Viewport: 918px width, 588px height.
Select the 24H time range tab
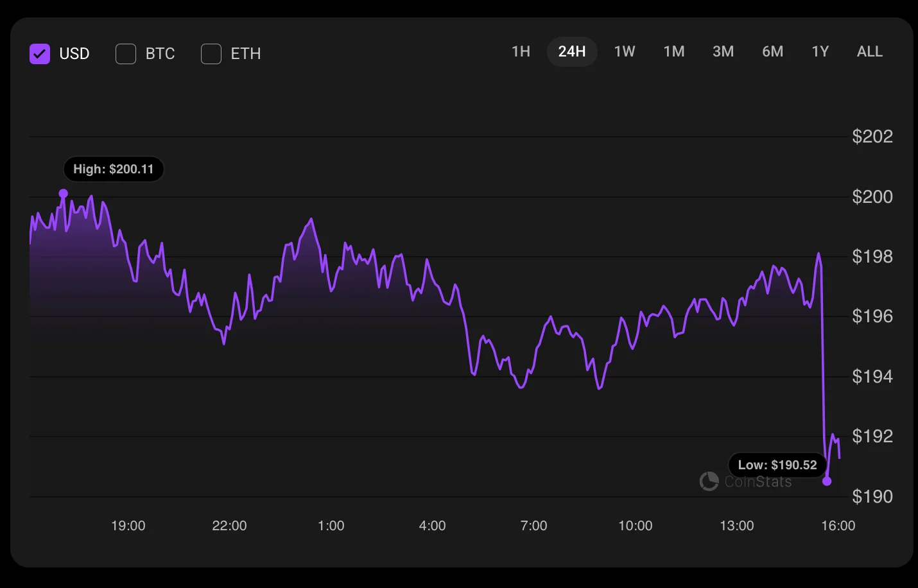tap(572, 51)
